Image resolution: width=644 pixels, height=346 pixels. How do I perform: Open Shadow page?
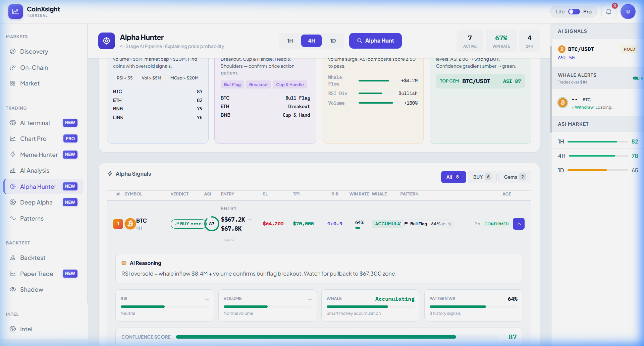pyautogui.click(x=44, y=290)
